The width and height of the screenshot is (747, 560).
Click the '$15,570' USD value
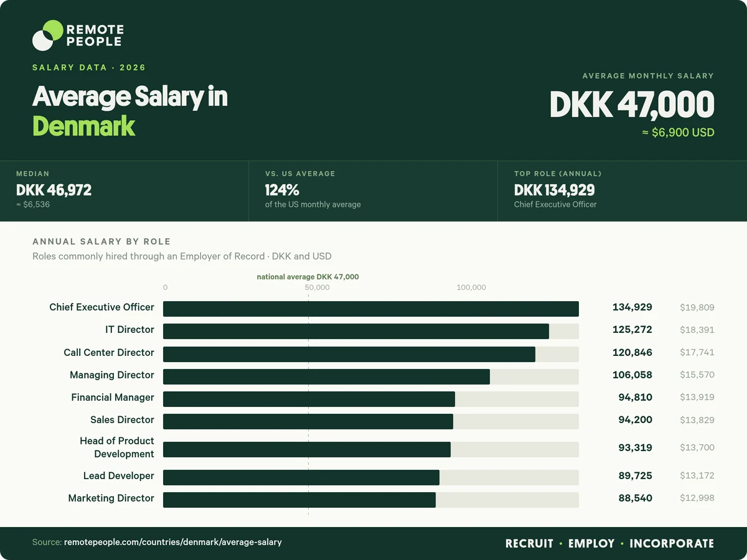697,375
